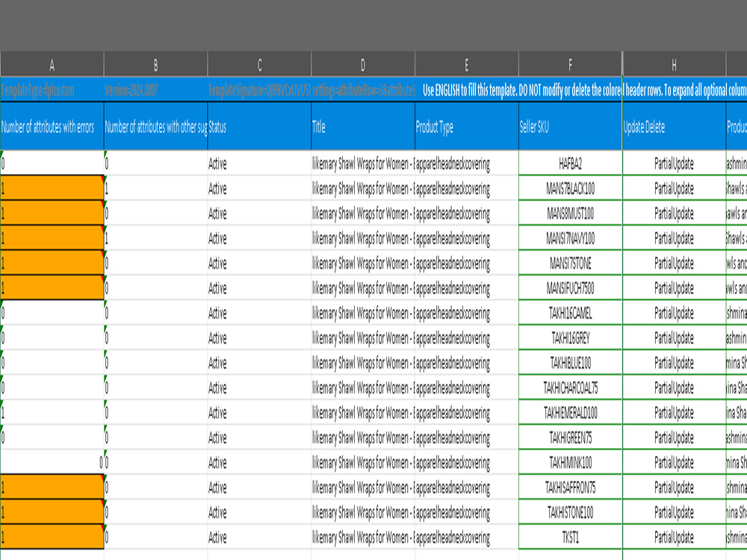This screenshot has height=560, width=747.
Task: Select the Product Type header cell
Action: click(467, 127)
